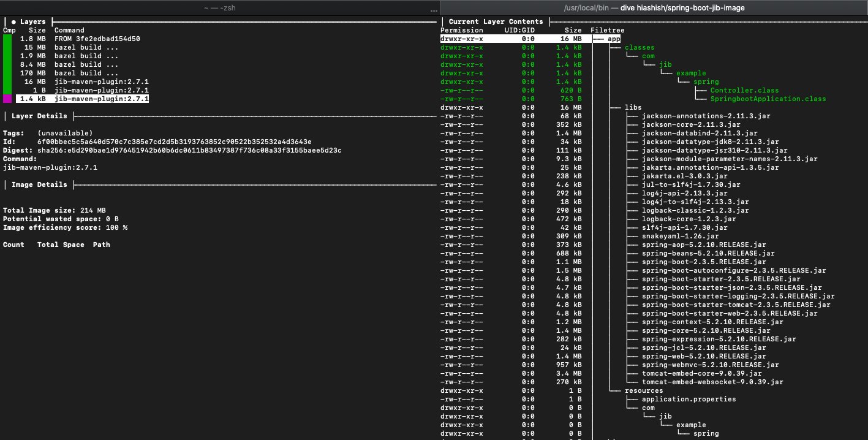Select jackson-datatype-jsr310-2.11.3.jar
The width and height of the screenshot is (868, 440).
coord(715,150)
